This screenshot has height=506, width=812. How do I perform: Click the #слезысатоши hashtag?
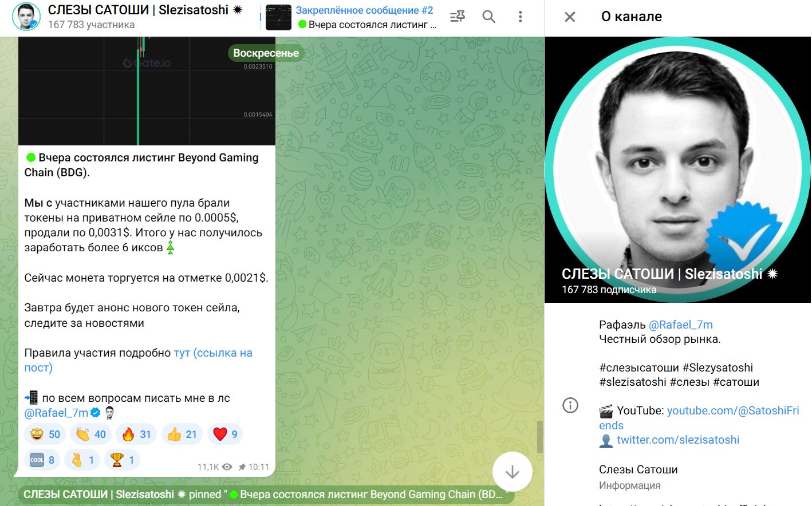pos(639,367)
